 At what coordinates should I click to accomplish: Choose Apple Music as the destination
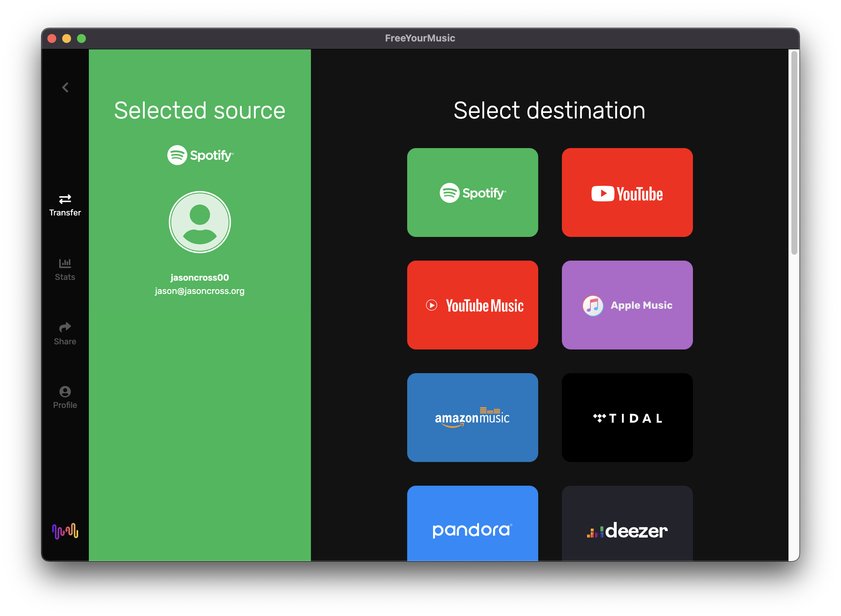click(x=627, y=305)
